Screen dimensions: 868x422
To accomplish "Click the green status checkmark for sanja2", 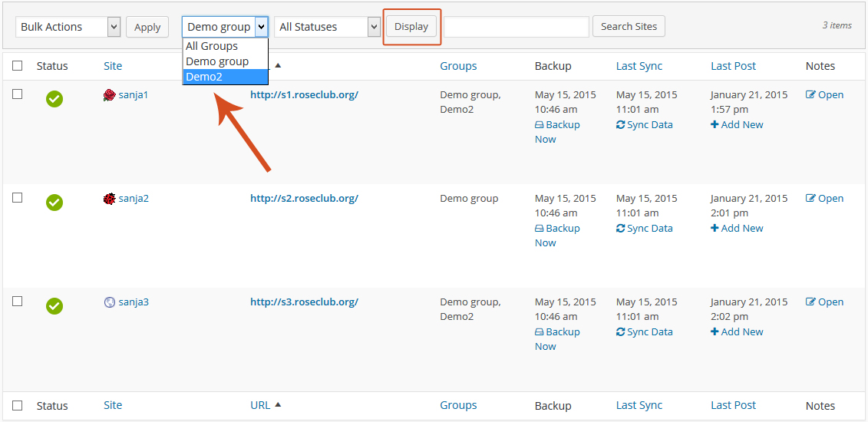I will click(x=54, y=203).
